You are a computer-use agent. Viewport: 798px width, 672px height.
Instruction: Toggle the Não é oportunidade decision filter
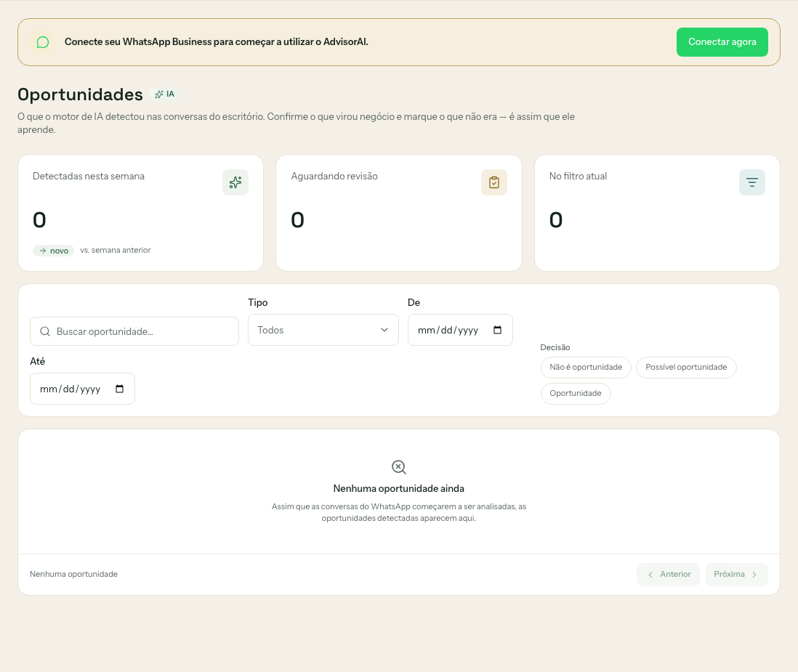pos(586,368)
